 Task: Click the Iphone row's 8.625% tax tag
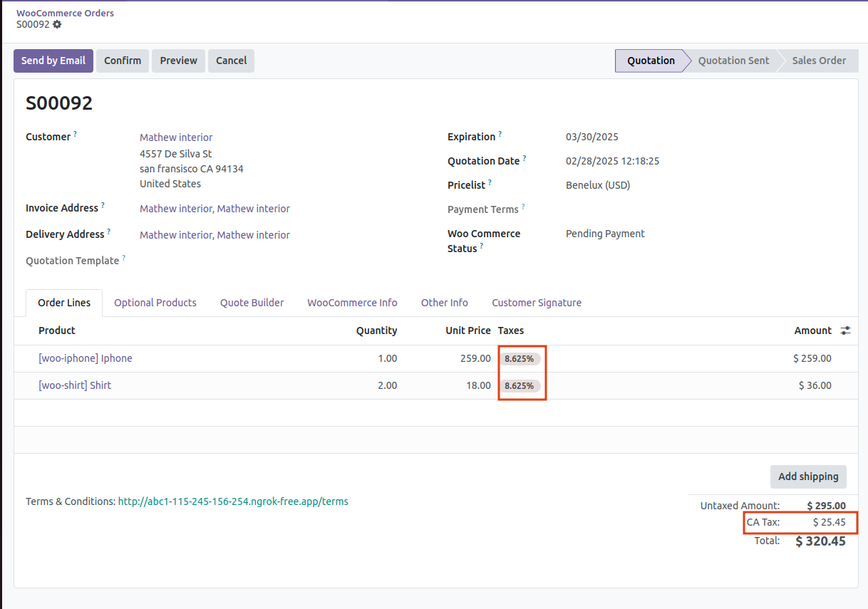coord(520,359)
